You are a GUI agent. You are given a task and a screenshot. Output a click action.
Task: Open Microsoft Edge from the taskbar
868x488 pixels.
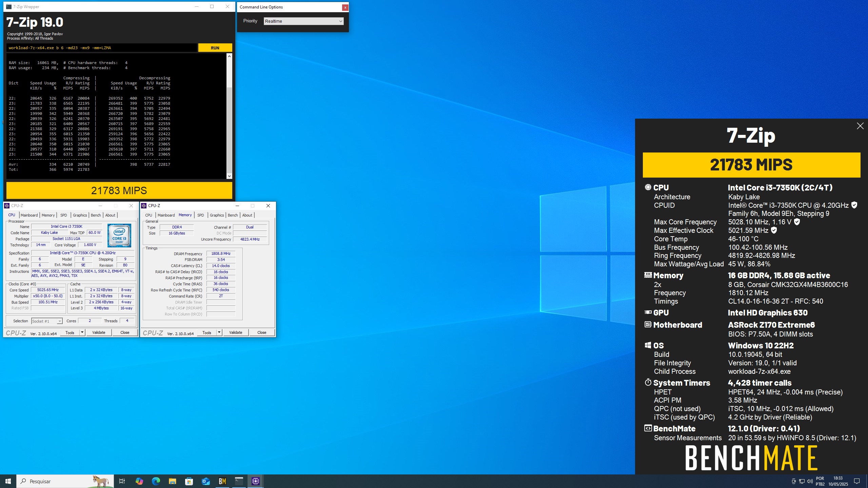(x=156, y=481)
